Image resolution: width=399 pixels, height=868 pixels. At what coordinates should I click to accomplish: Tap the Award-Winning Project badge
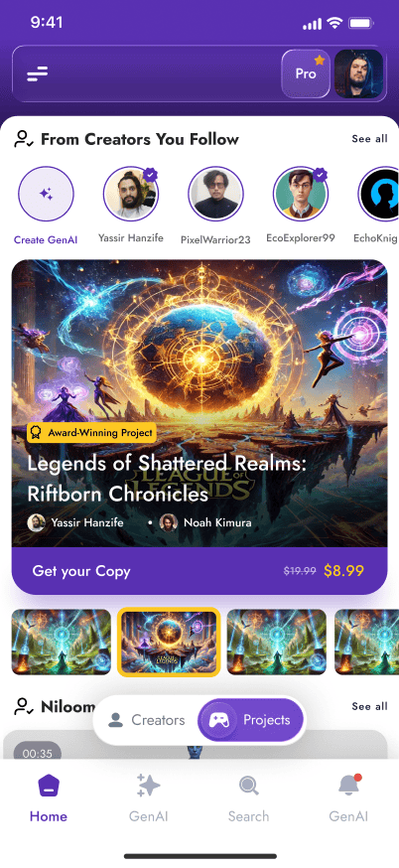coord(92,433)
